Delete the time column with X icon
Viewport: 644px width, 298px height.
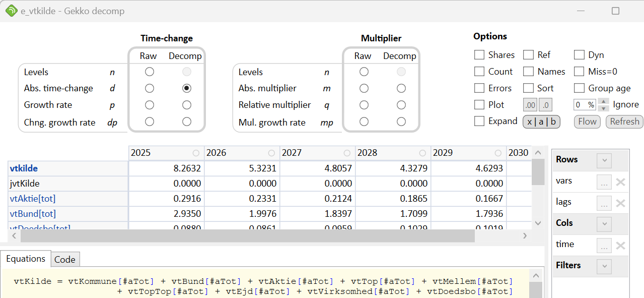click(620, 246)
